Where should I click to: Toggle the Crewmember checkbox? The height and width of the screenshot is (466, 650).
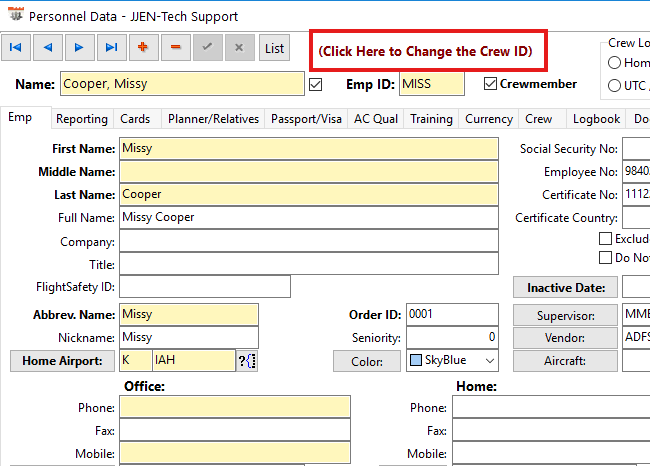pos(490,84)
